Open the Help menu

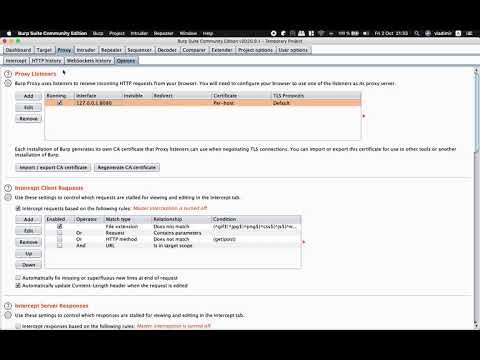pos(208,33)
